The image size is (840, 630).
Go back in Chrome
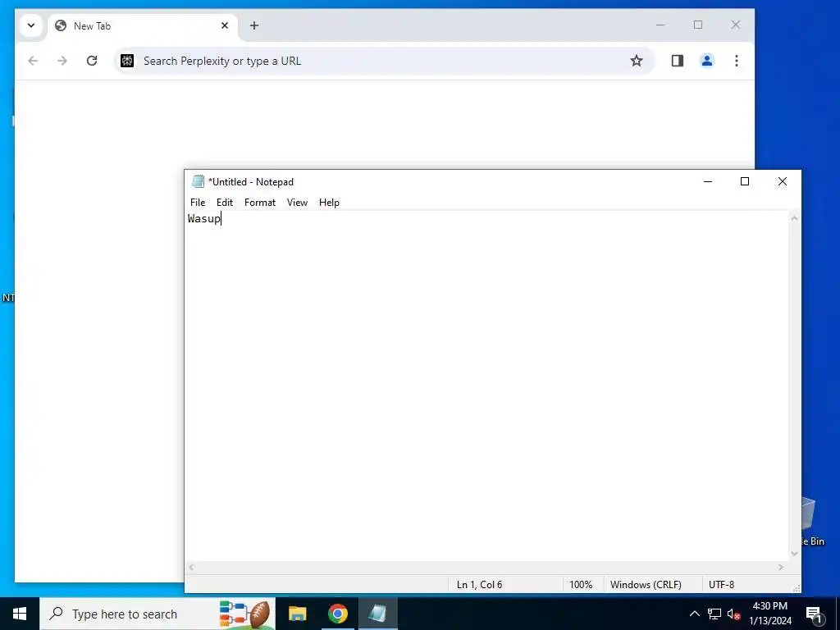tap(33, 61)
